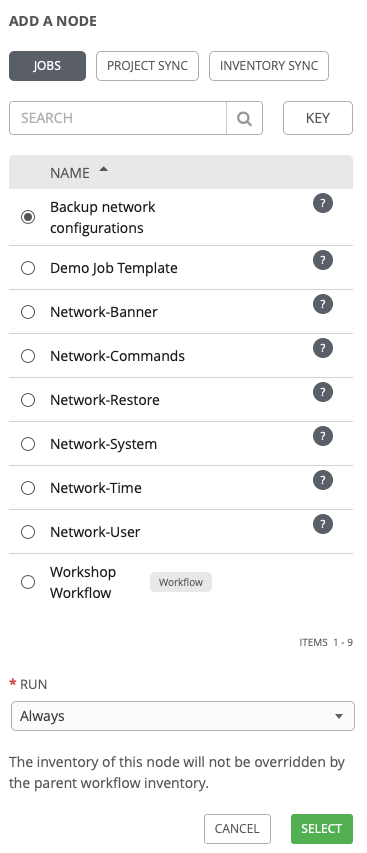This screenshot has height=853, width=367.
Task: Toggle NAME column sort arrow
Action: (103, 170)
